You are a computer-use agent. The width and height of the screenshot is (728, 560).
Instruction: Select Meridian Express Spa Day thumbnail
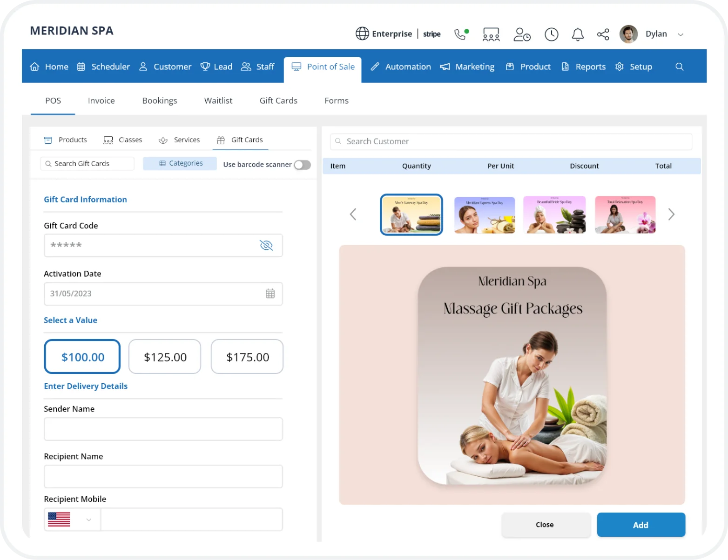[485, 214]
